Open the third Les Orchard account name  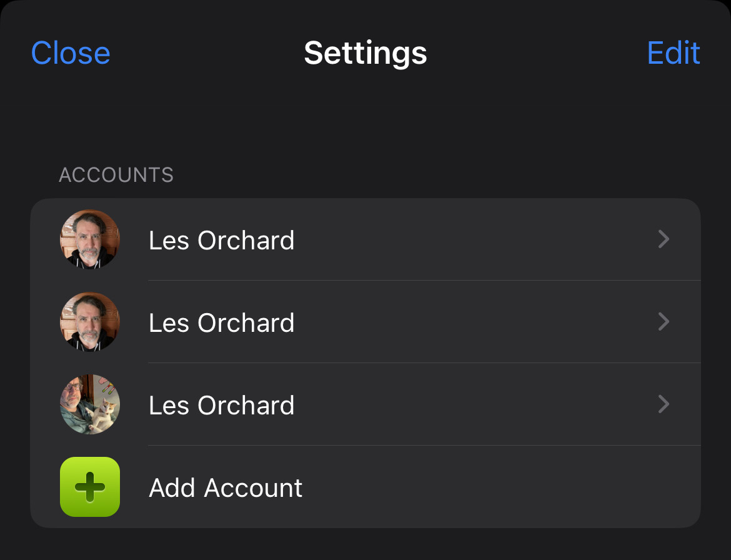pyautogui.click(x=221, y=406)
